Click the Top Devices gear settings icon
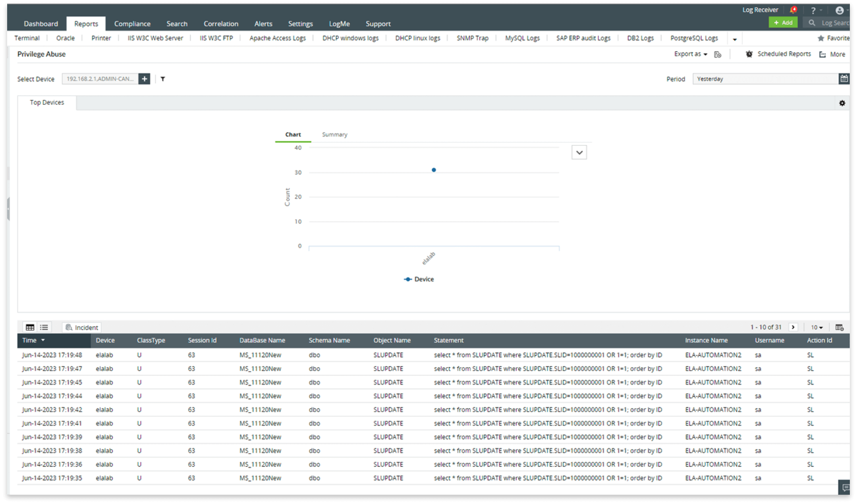This screenshot has width=857, height=504. (842, 103)
